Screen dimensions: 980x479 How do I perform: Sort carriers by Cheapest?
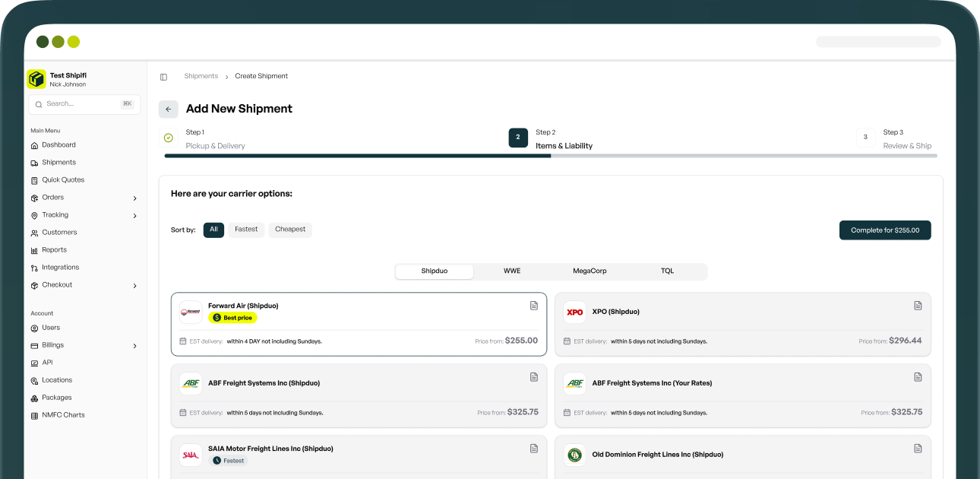[290, 230]
